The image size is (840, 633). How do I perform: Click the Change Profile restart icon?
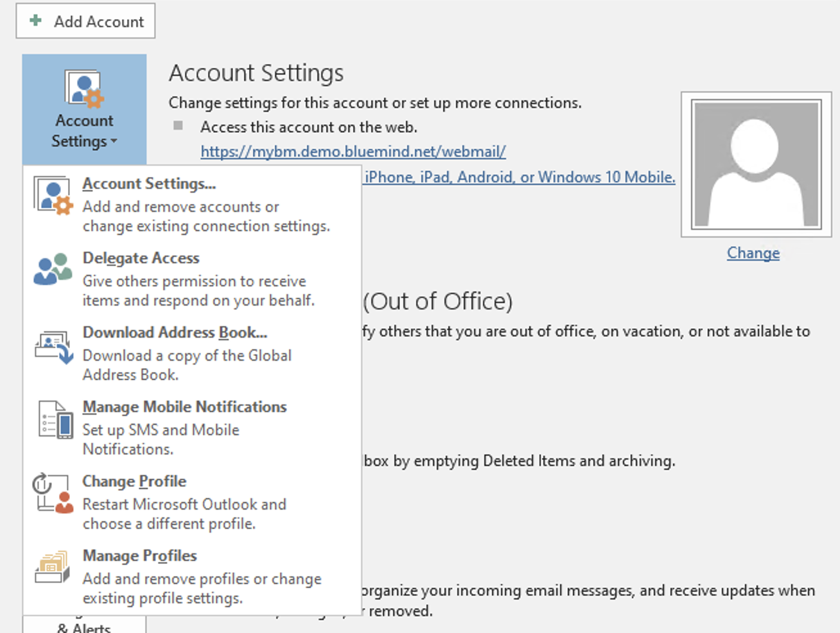tap(53, 493)
